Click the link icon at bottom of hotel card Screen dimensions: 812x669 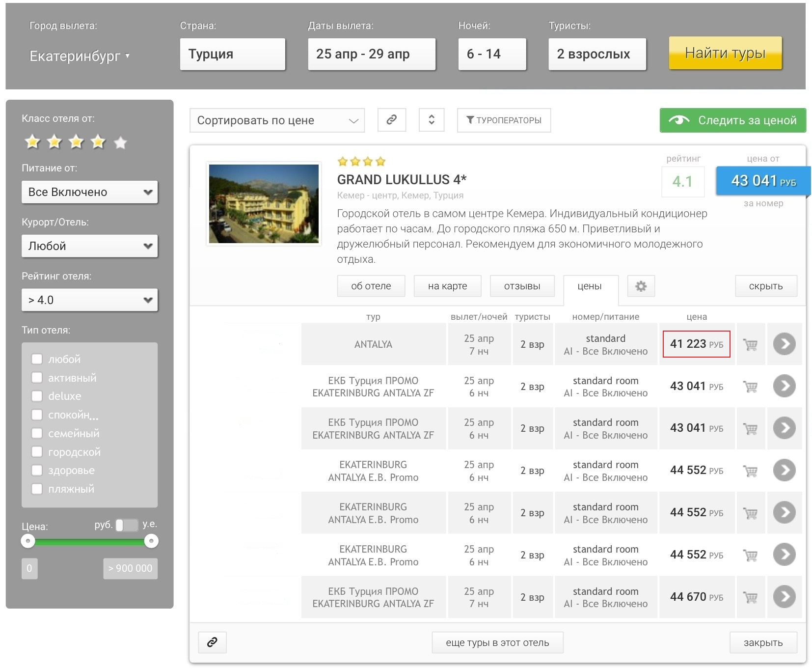[212, 642]
